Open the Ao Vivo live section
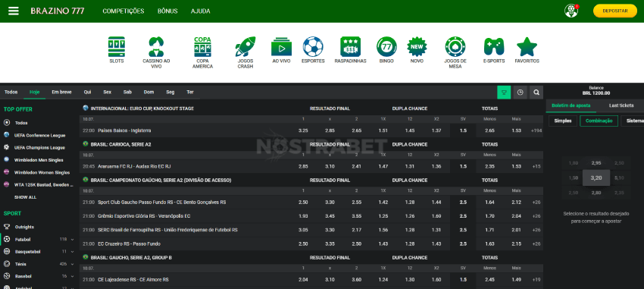 [281, 50]
